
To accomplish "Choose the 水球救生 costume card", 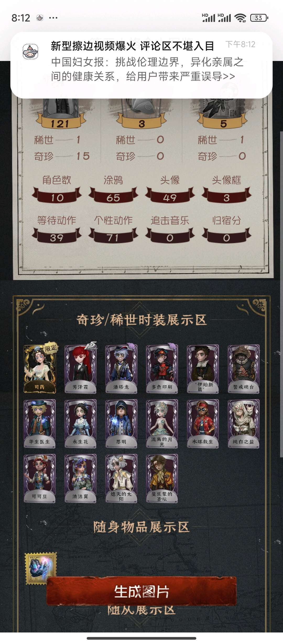I will click(203, 424).
